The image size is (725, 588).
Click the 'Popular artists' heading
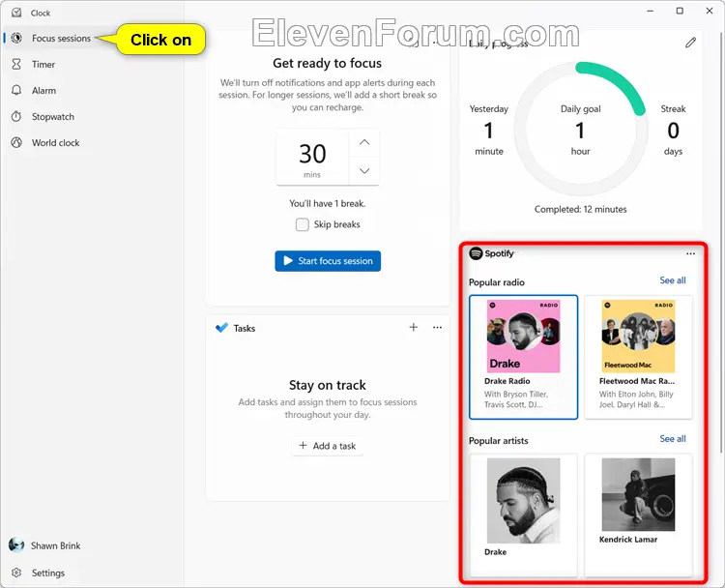499,440
